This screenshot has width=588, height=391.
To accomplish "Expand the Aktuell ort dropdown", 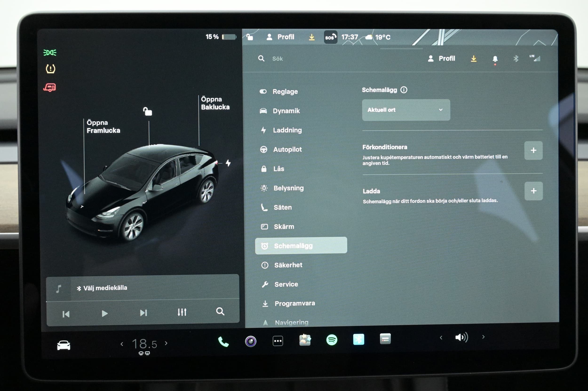I will point(406,110).
